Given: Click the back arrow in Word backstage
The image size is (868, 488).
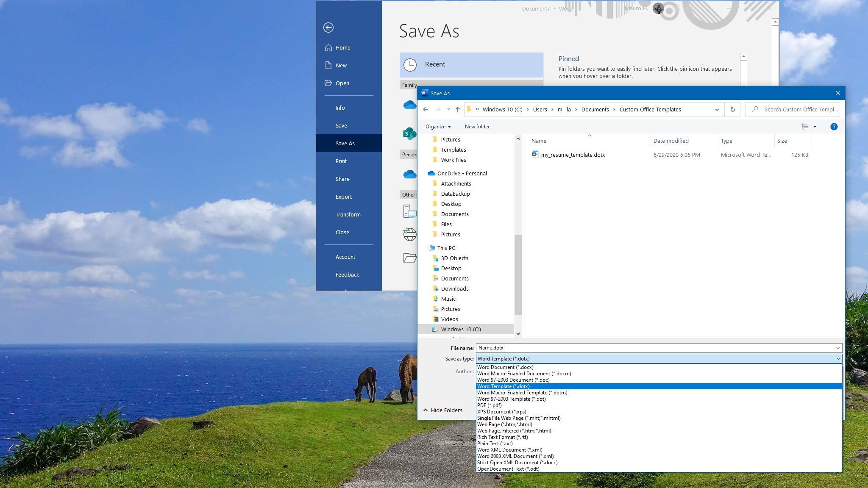Looking at the screenshot, I should [x=328, y=28].
